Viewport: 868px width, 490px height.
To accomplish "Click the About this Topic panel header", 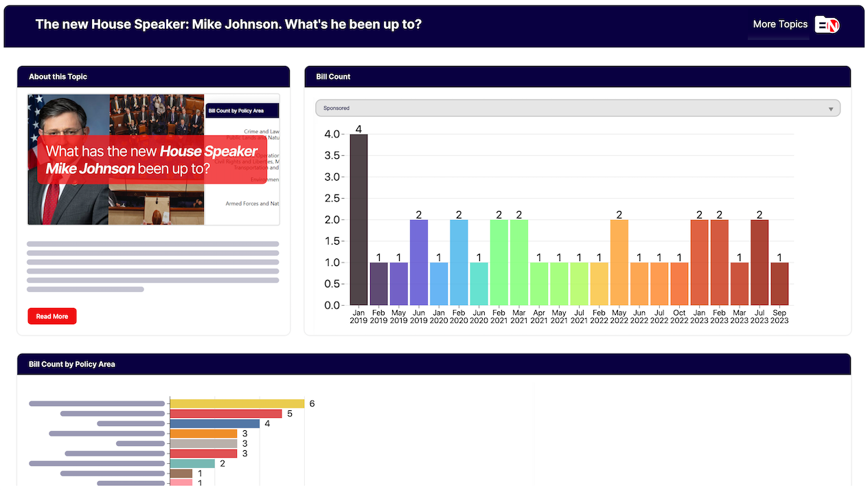I will 58,77.
